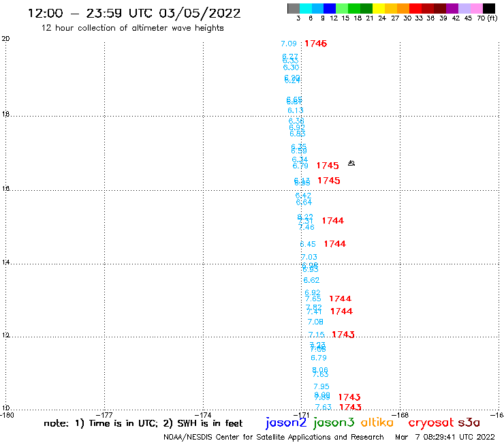The width and height of the screenshot is (504, 443).
Task: Click the -171 longitude axis label
Action: pyautogui.click(x=302, y=415)
